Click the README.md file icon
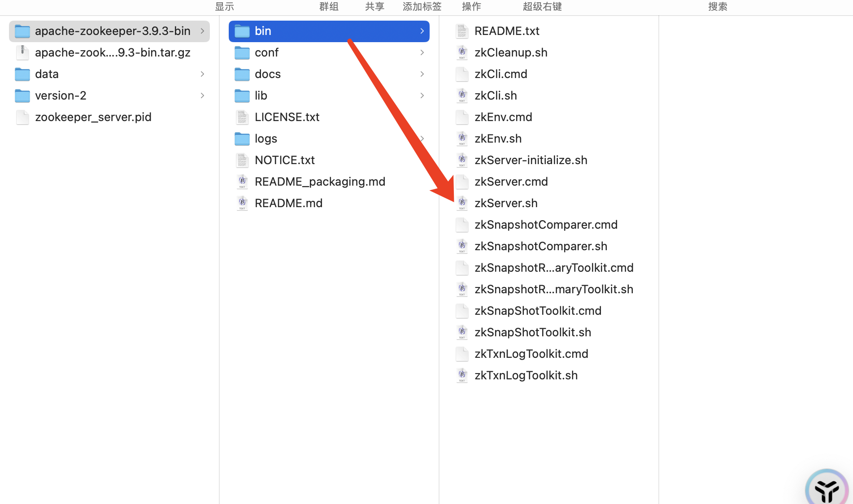 click(242, 204)
